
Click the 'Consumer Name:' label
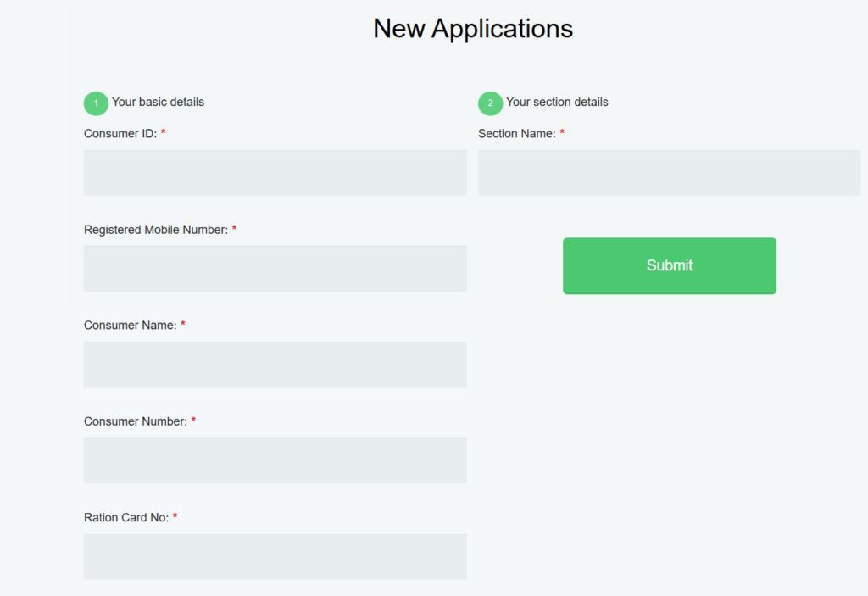click(x=130, y=326)
